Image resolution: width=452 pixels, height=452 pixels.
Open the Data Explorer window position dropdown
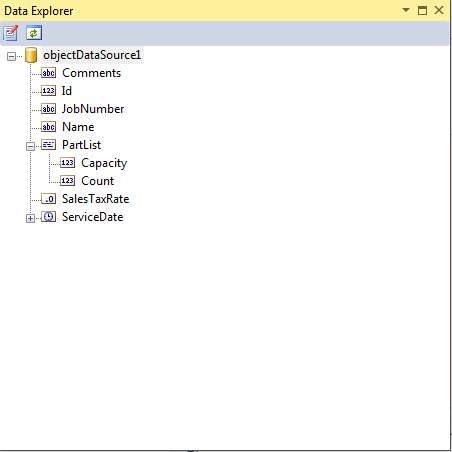(x=406, y=10)
